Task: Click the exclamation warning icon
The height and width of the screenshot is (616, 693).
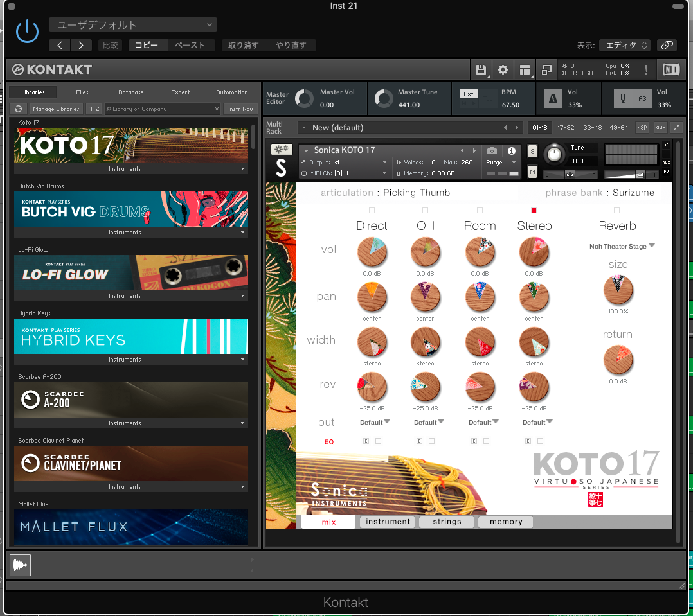Action: tap(646, 70)
